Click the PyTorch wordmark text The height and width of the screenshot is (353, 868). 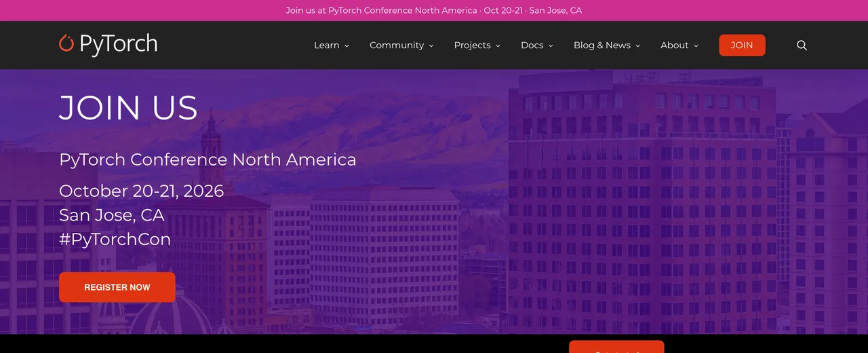[x=119, y=44]
